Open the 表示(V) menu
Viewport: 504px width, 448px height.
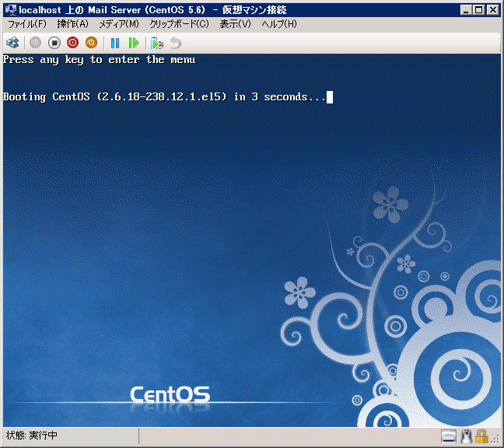[x=235, y=24]
